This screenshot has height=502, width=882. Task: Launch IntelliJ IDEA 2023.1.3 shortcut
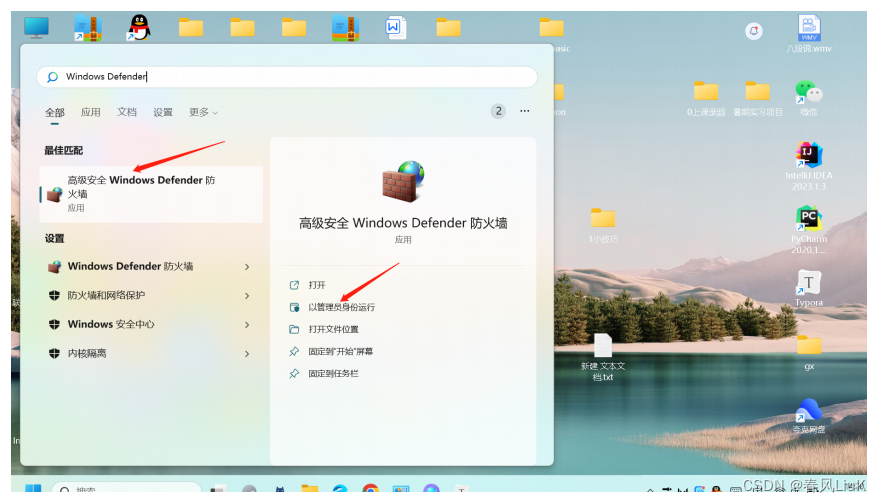[x=809, y=166]
